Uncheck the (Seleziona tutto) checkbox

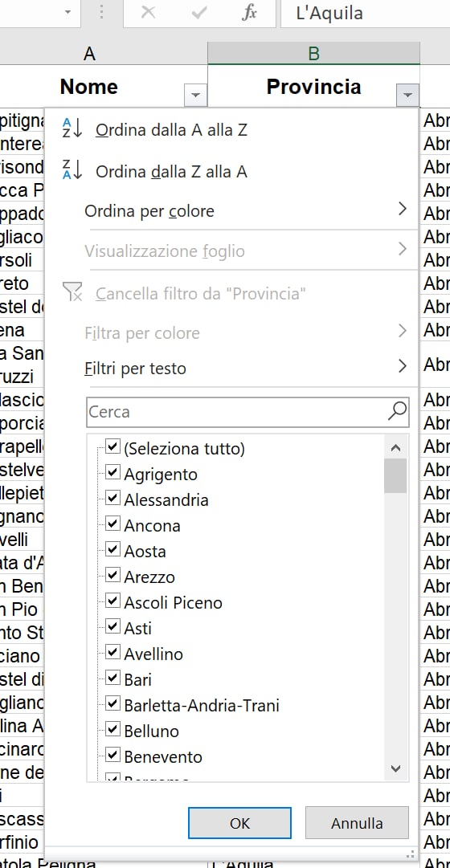tap(112, 446)
